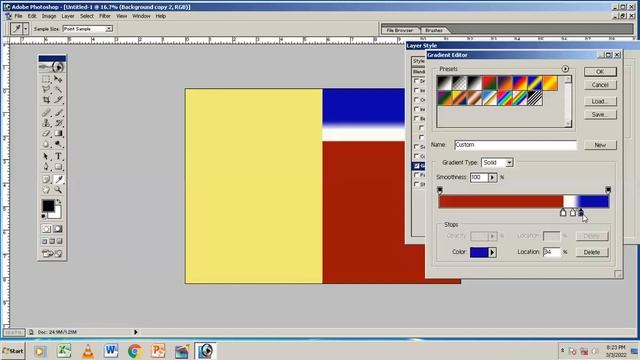Viewport: 640px width, 360px height.
Task: Select the Clone Stamp tool
Action: (46, 123)
